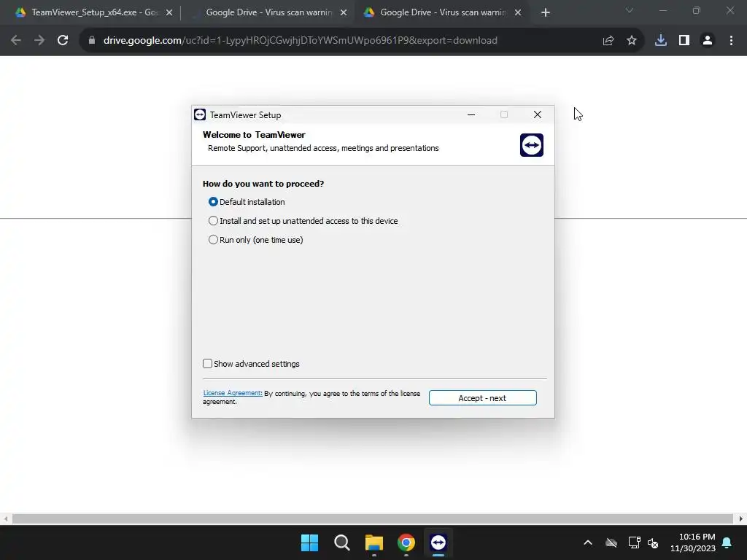Screen dimensions: 747x560
Task: Select the third Google Drive virus scan tab
Action: pyautogui.click(x=442, y=12)
